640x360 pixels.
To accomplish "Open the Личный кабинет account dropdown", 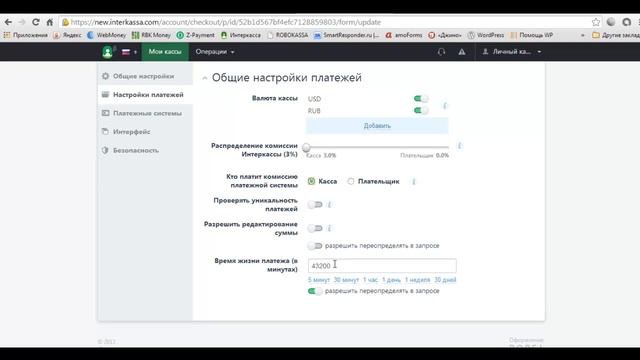I will point(512,52).
